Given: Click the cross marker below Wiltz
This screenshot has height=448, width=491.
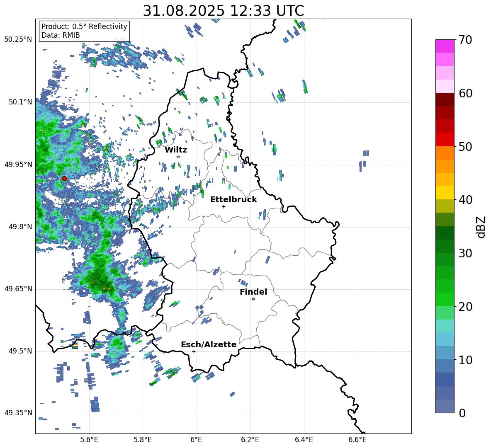Looking at the screenshot, I should click(178, 157).
